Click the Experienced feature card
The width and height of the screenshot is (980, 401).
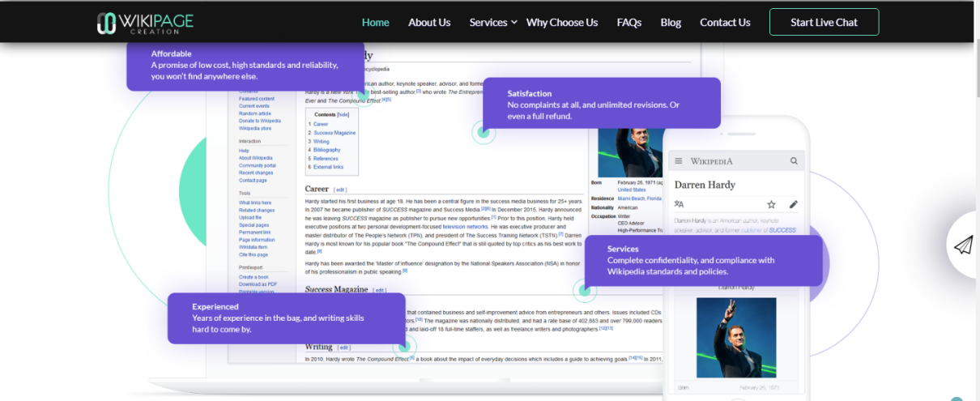tap(286, 318)
